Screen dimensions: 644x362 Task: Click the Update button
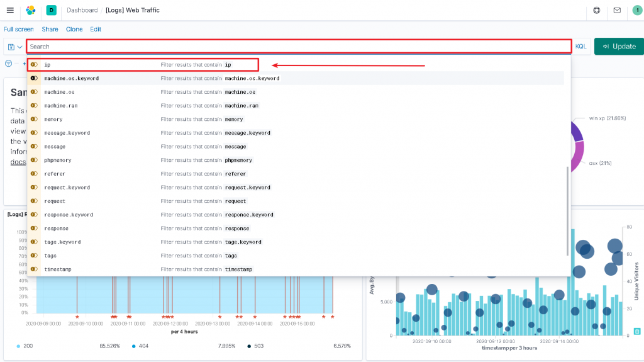click(619, 47)
